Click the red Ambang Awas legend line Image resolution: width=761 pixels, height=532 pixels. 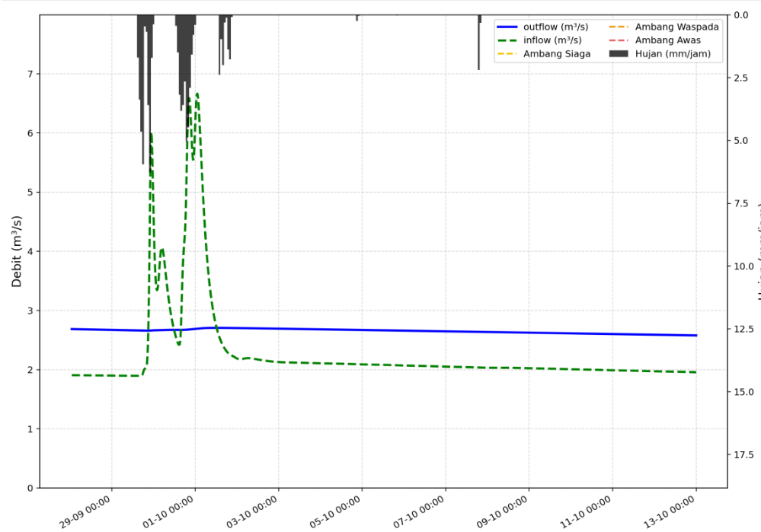(x=620, y=40)
